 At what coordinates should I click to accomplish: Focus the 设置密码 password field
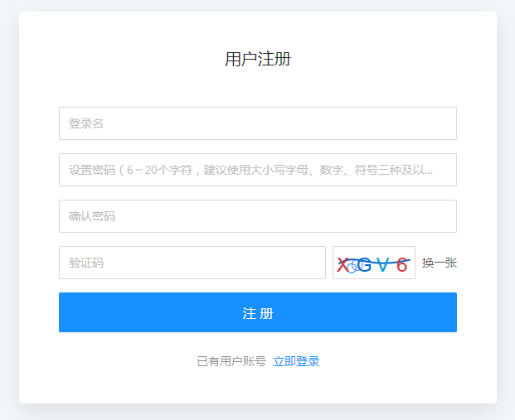pos(257,170)
